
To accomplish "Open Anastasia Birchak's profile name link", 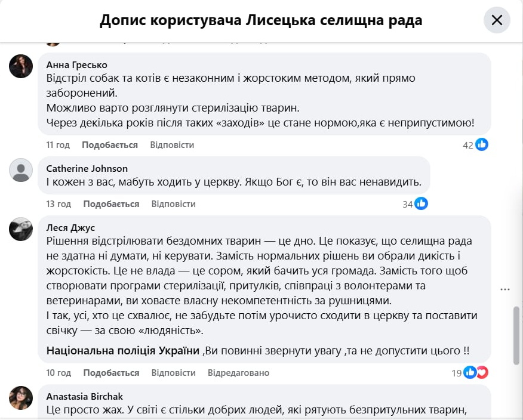I will 85,396.
